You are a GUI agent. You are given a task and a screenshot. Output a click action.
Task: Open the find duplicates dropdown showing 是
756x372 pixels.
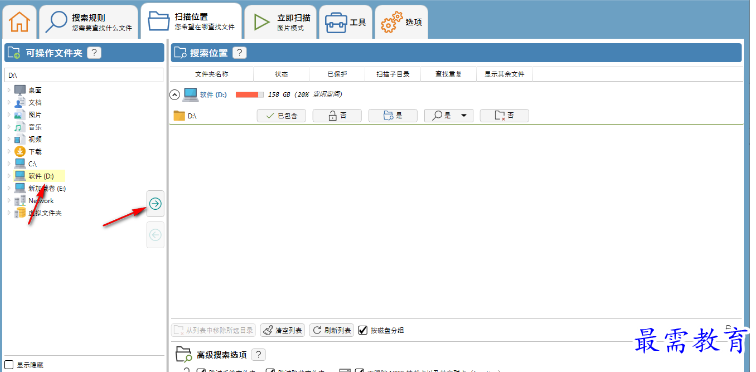[x=448, y=116]
